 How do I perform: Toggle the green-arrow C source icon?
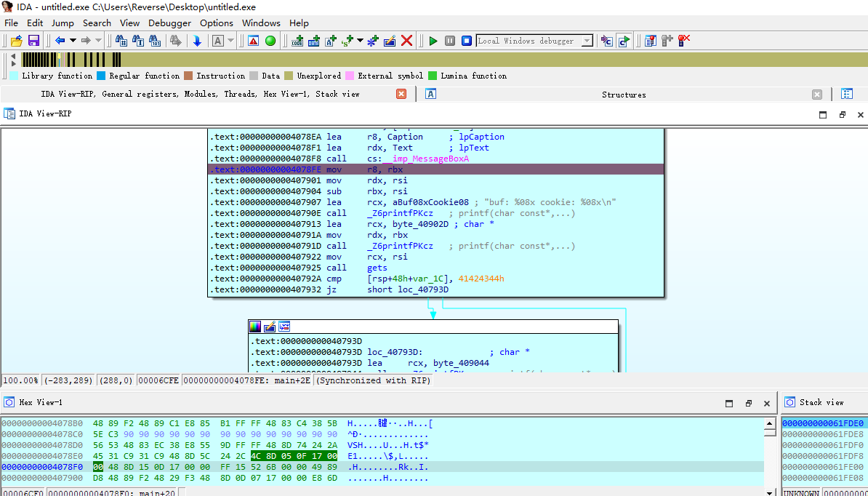[624, 41]
